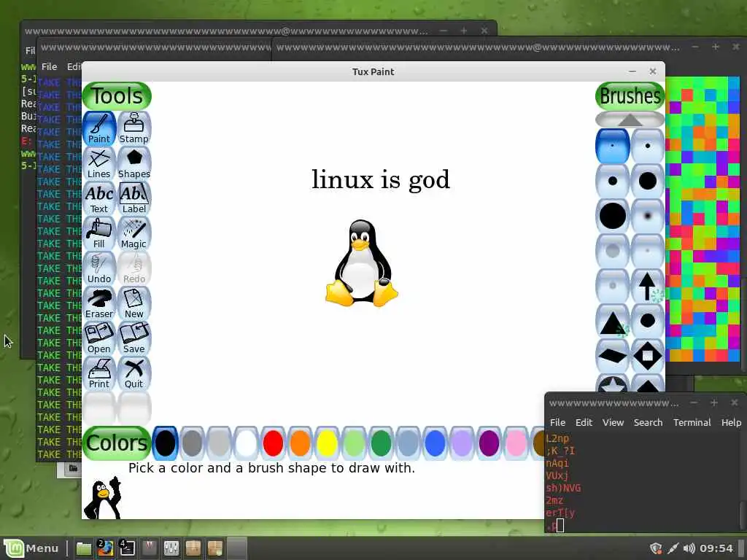Select the Paint brush tool
The image size is (747, 560).
point(99,128)
